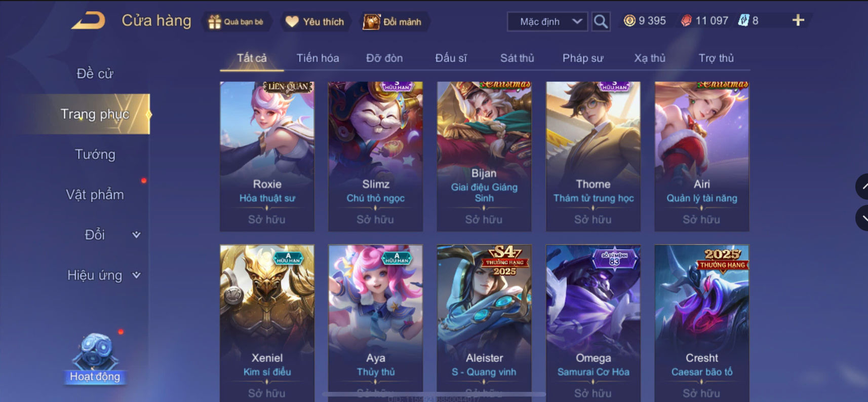Tap the plus icon to add currency
This screenshot has height=402, width=868.
[798, 20]
